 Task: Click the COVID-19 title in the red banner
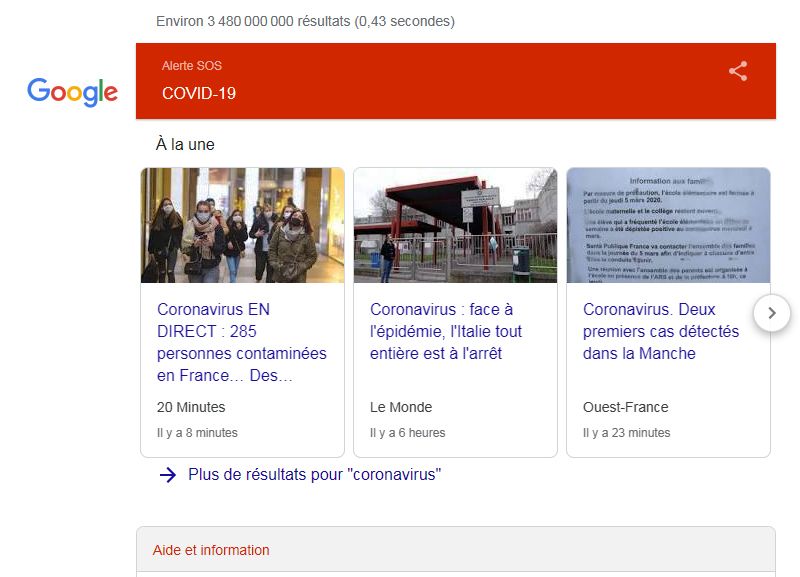click(199, 93)
